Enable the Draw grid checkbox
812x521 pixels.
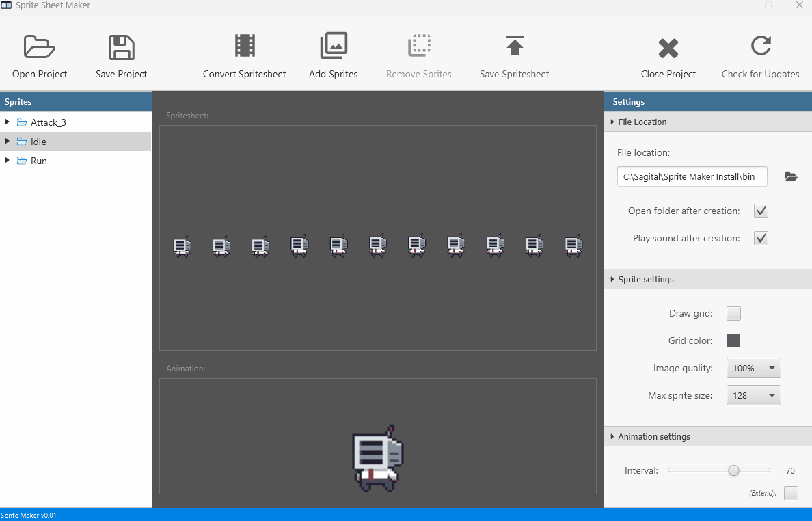point(733,313)
